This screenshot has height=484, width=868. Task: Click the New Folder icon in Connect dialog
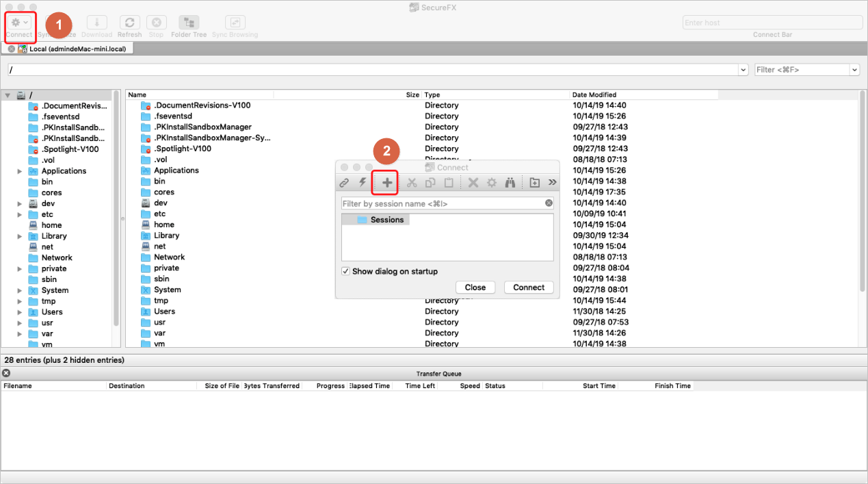535,183
